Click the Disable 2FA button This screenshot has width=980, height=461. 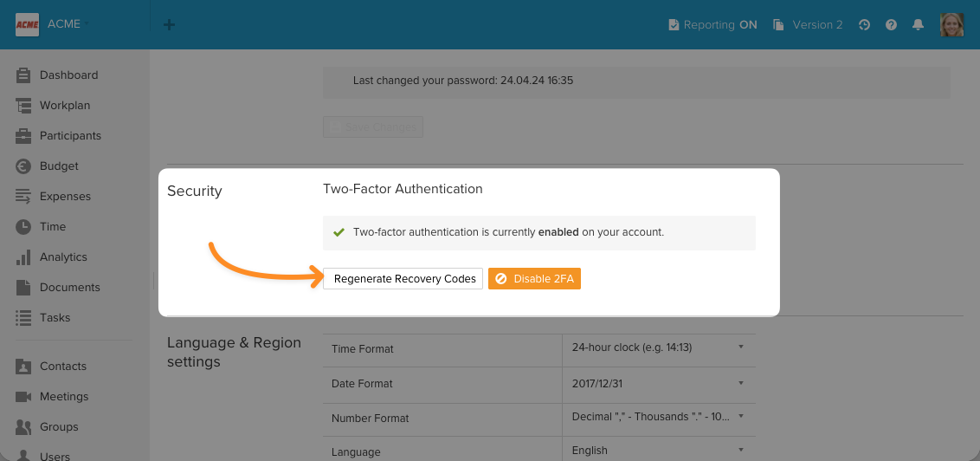(x=534, y=278)
